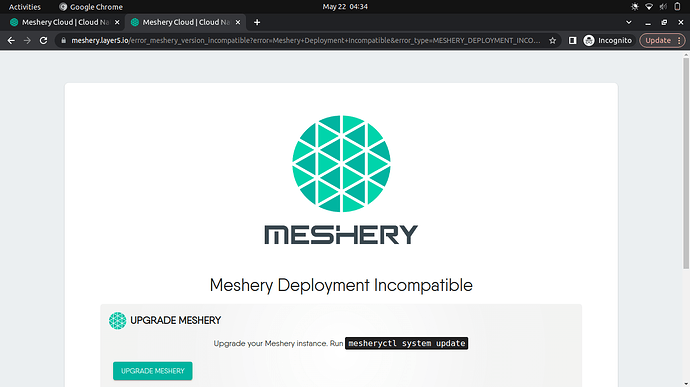Close the first Meshery Cloud tab
Image resolution: width=690 pixels, height=387 pixels.
pos(117,22)
